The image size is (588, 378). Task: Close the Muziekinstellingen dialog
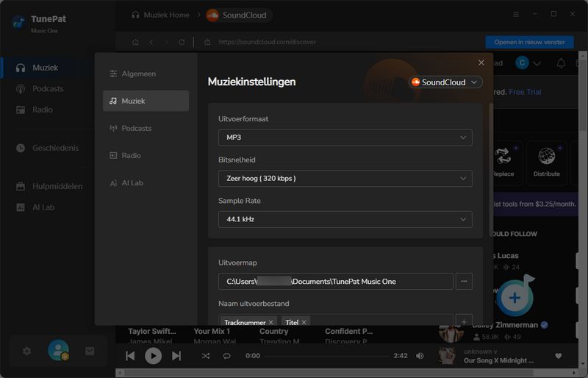click(x=481, y=63)
